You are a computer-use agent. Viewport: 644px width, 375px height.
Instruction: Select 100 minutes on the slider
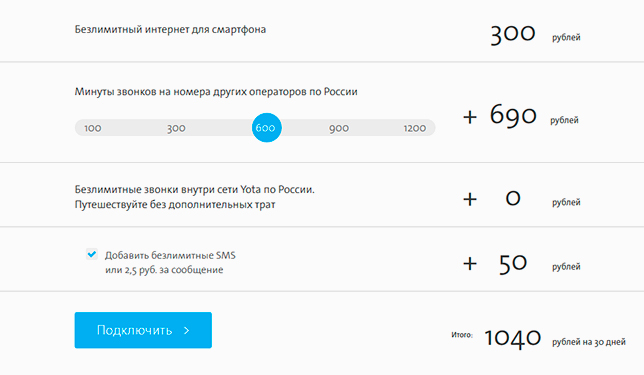[x=93, y=128]
